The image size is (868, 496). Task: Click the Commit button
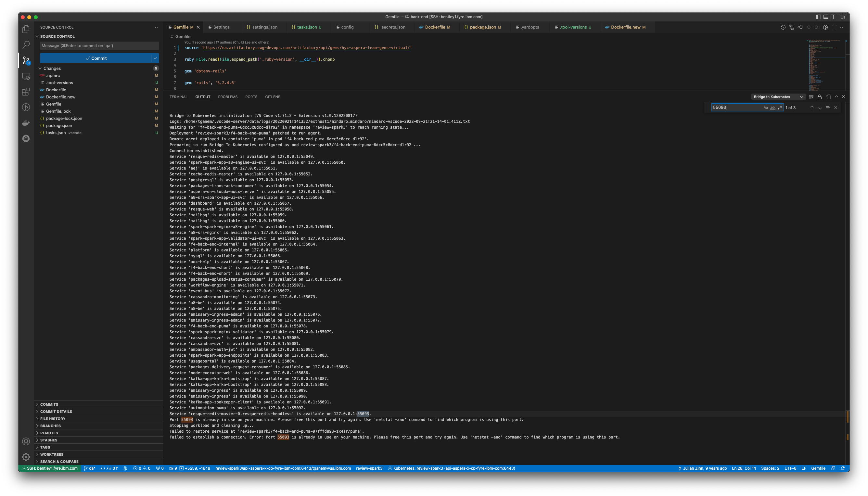(96, 58)
